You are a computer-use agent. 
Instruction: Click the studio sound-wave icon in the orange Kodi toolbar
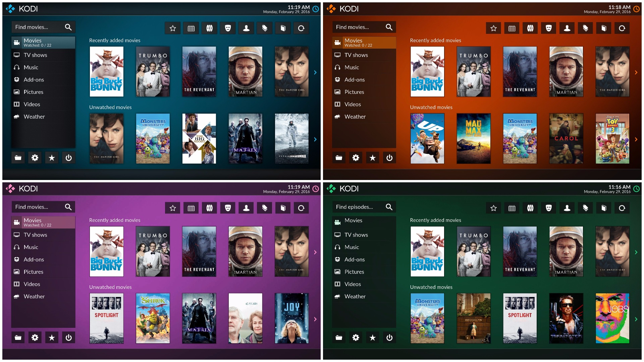point(530,28)
